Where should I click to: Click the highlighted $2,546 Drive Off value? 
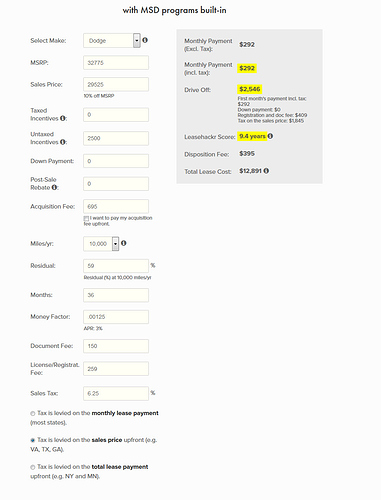click(x=250, y=89)
